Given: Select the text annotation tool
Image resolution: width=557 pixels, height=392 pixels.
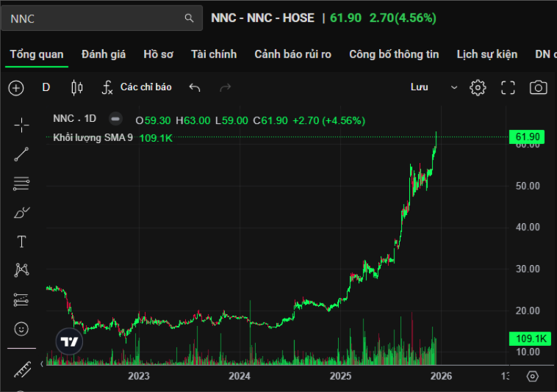Looking at the screenshot, I should [x=21, y=242].
